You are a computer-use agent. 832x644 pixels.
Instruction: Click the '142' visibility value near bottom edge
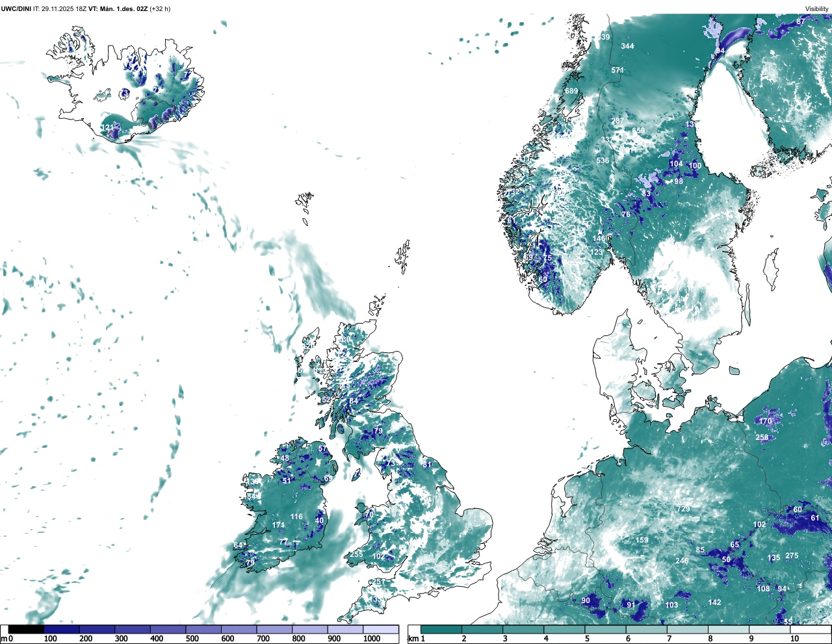point(714,602)
